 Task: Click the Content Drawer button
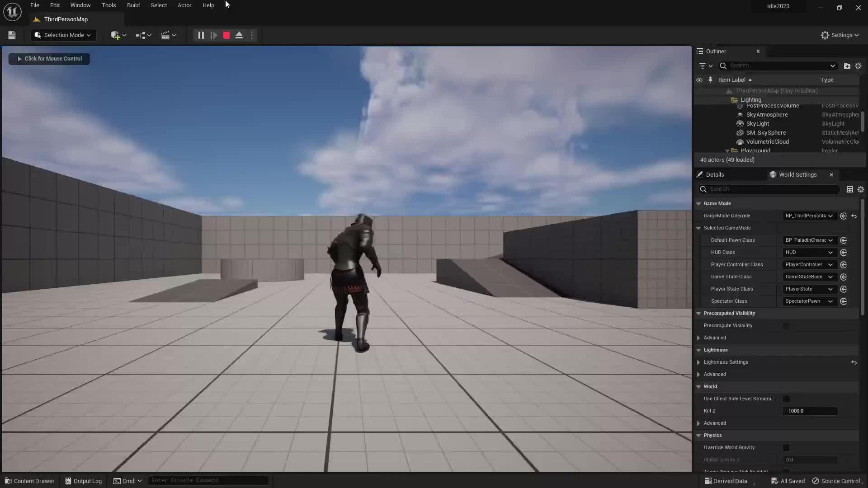click(29, 480)
